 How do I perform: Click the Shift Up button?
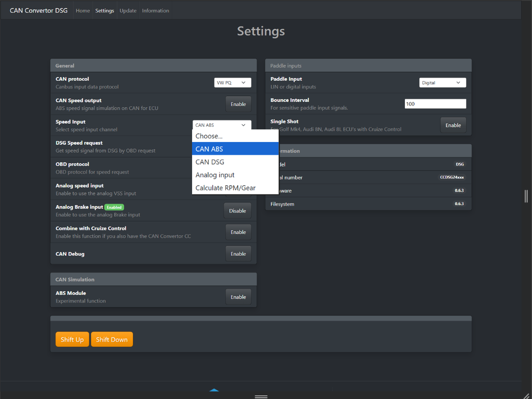[x=72, y=339]
